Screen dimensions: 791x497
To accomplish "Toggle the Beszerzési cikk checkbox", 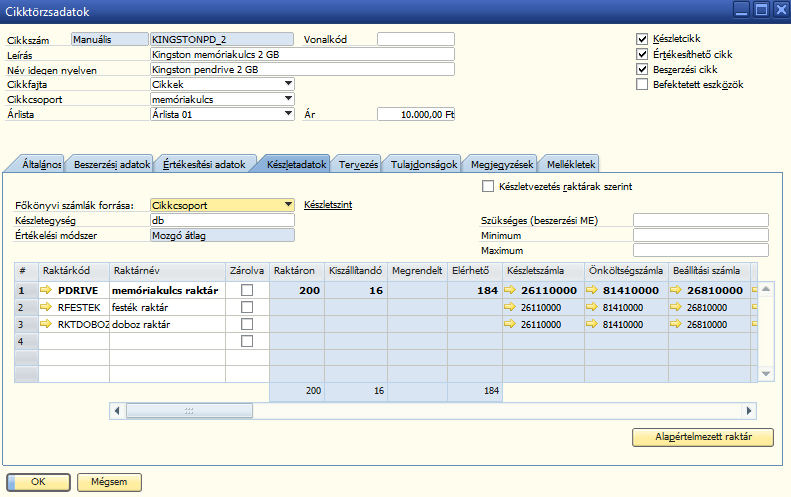I will [642, 69].
